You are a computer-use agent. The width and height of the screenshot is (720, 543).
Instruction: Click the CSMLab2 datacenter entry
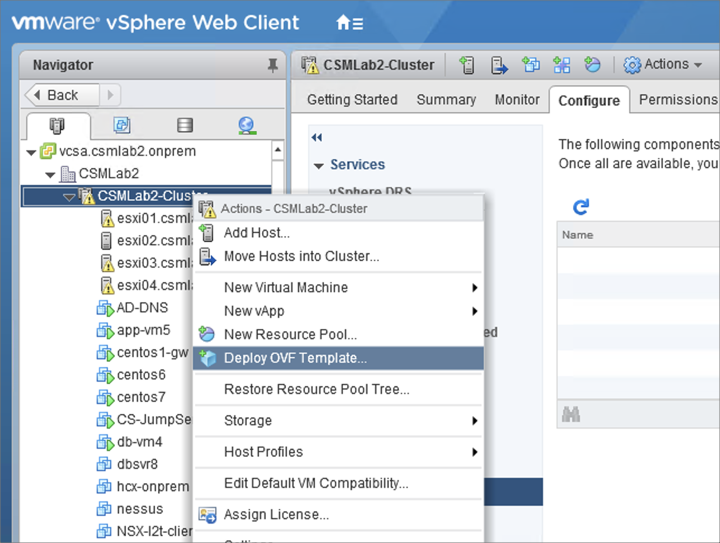[100, 174]
